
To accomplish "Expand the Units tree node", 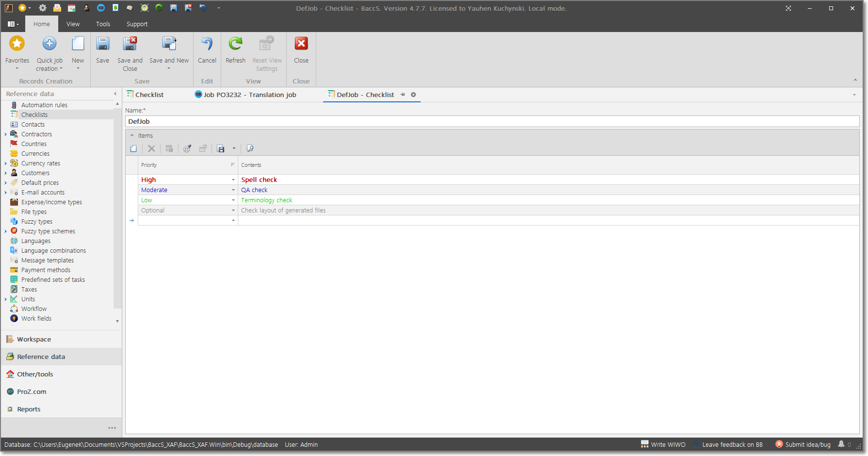I will (x=5, y=299).
